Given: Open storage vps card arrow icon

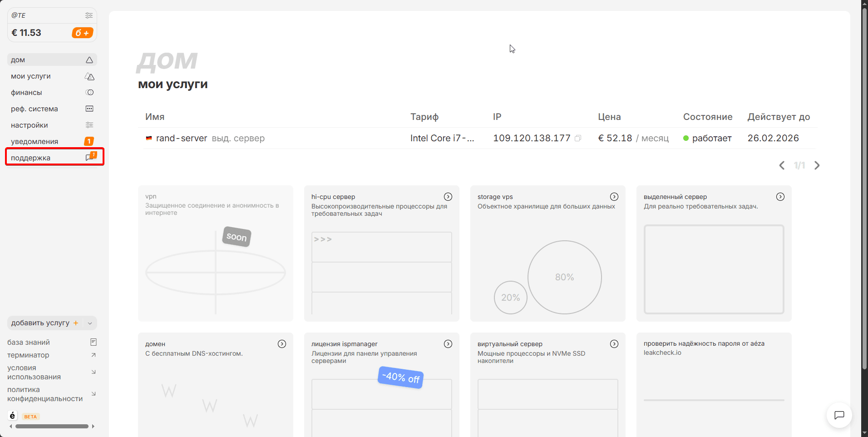Looking at the screenshot, I should point(614,197).
